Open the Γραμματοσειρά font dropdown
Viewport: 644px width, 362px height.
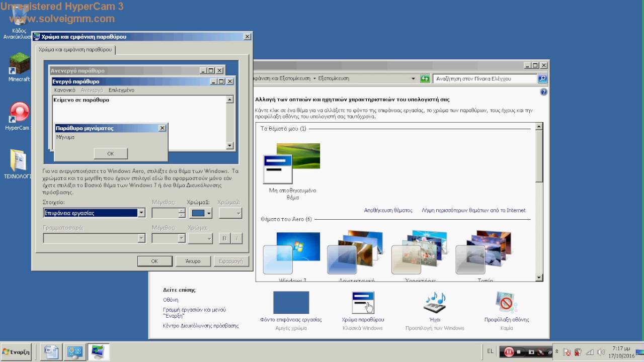(x=94, y=238)
